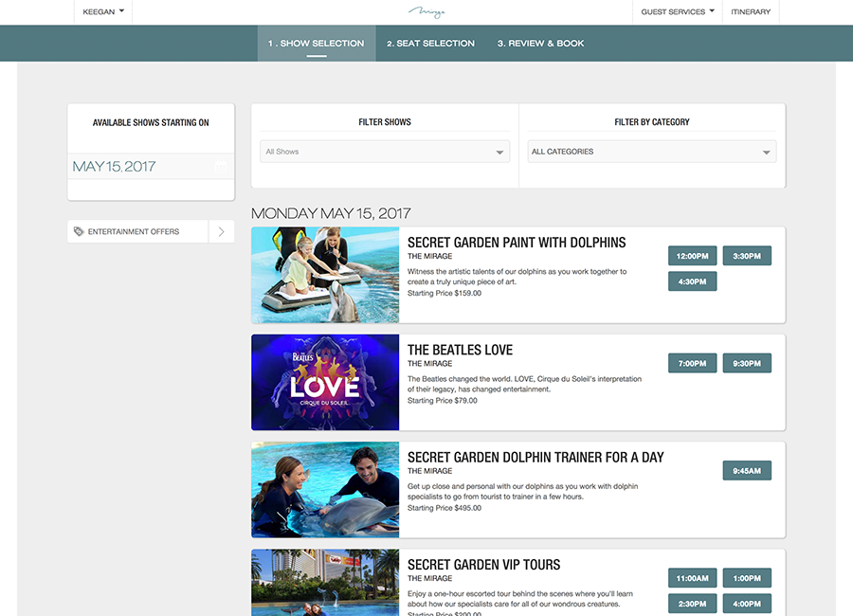Click the Entertainment Offers label
This screenshot has width=853, height=616.
tap(134, 231)
